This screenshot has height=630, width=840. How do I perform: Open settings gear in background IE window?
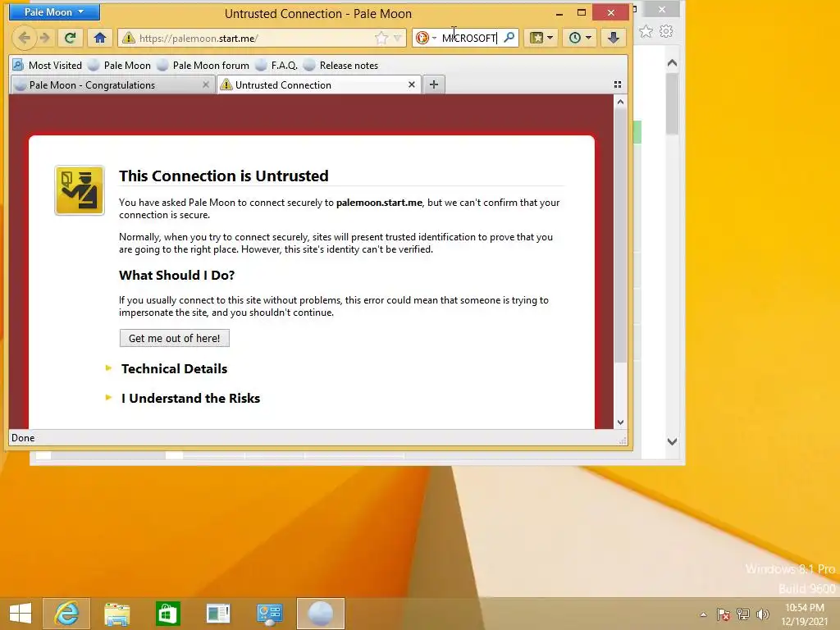point(666,31)
